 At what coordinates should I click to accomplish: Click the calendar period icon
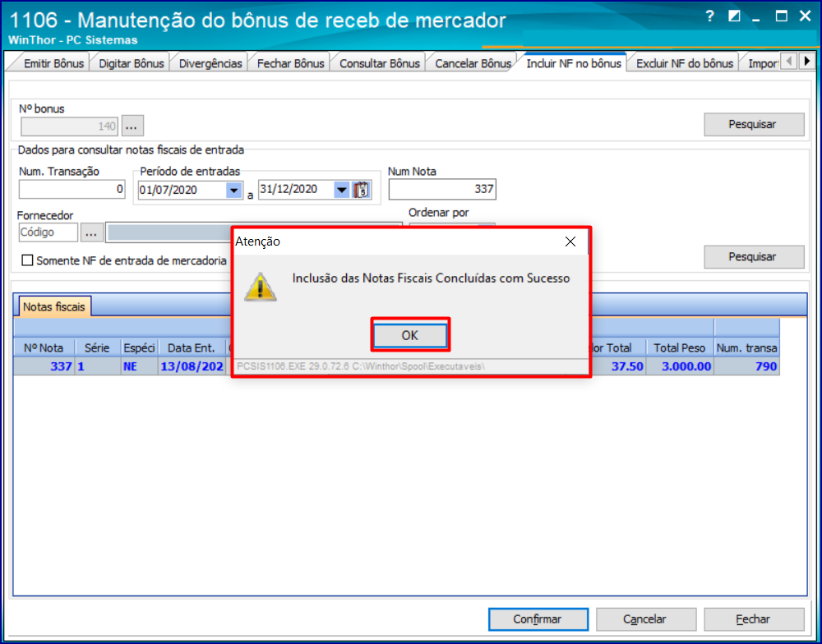pyautogui.click(x=361, y=190)
